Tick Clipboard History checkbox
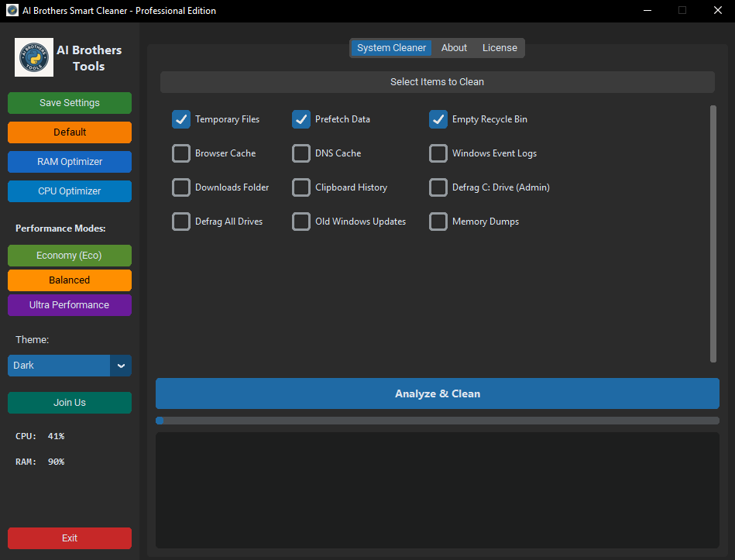 click(x=301, y=187)
